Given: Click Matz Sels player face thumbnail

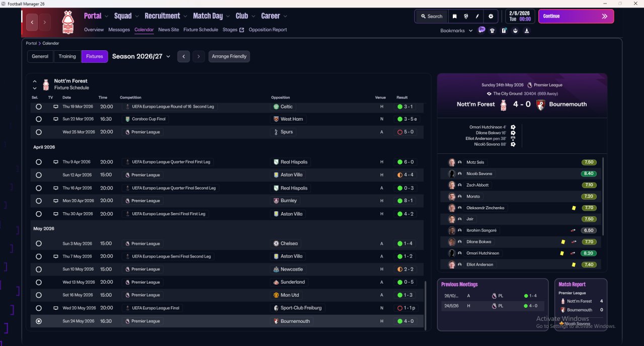Looking at the screenshot, I should click(452, 162).
